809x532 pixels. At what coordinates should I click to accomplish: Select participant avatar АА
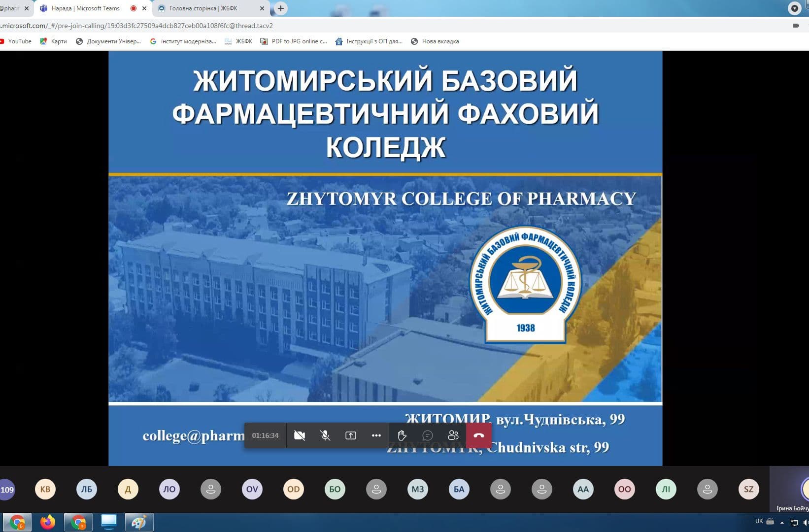click(583, 489)
